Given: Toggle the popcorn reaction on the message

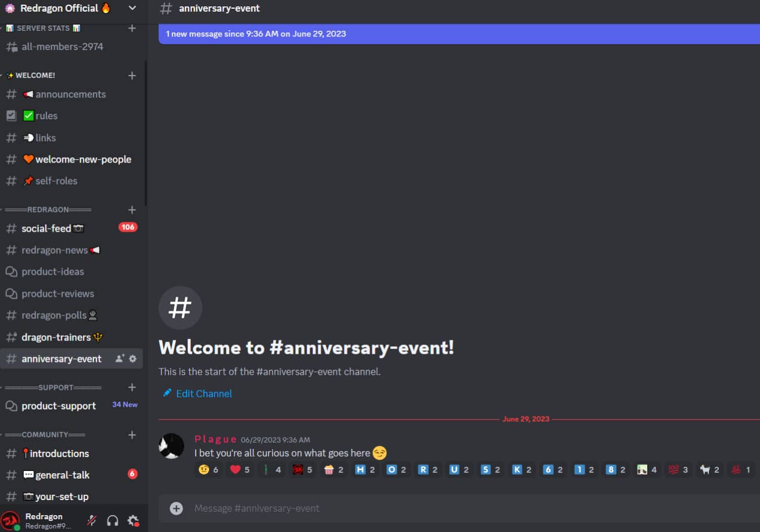Looking at the screenshot, I should click(x=334, y=469).
